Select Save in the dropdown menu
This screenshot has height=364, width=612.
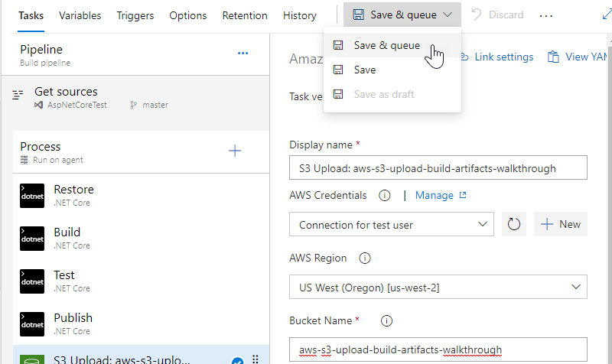[364, 70]
